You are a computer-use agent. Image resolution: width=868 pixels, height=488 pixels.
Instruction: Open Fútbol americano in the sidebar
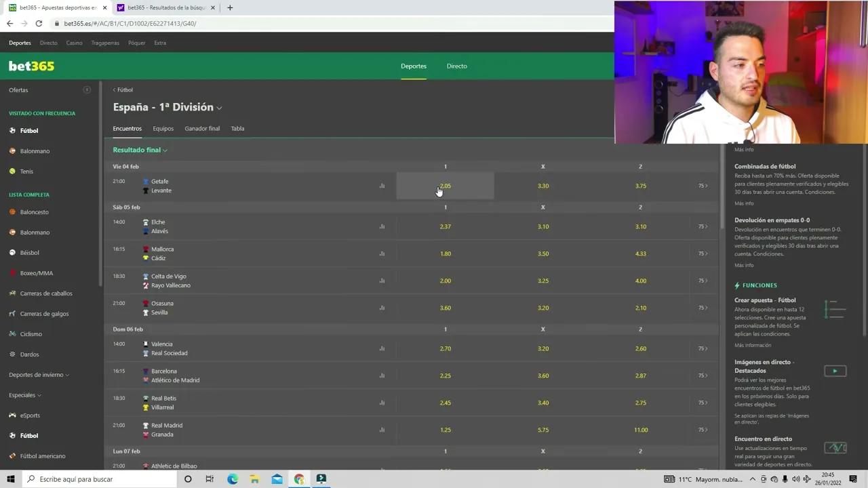[43, 455]
